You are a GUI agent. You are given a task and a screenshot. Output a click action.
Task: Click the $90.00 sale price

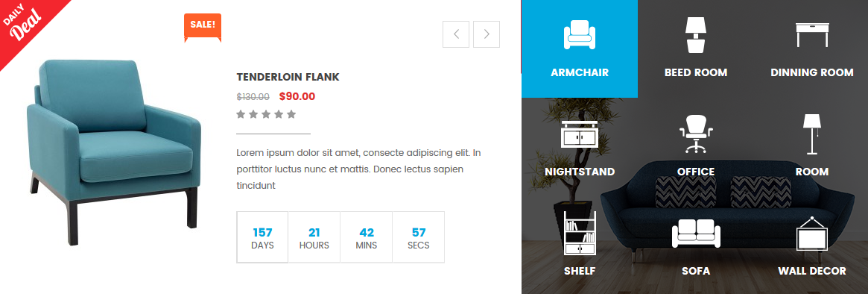point(297,96)
